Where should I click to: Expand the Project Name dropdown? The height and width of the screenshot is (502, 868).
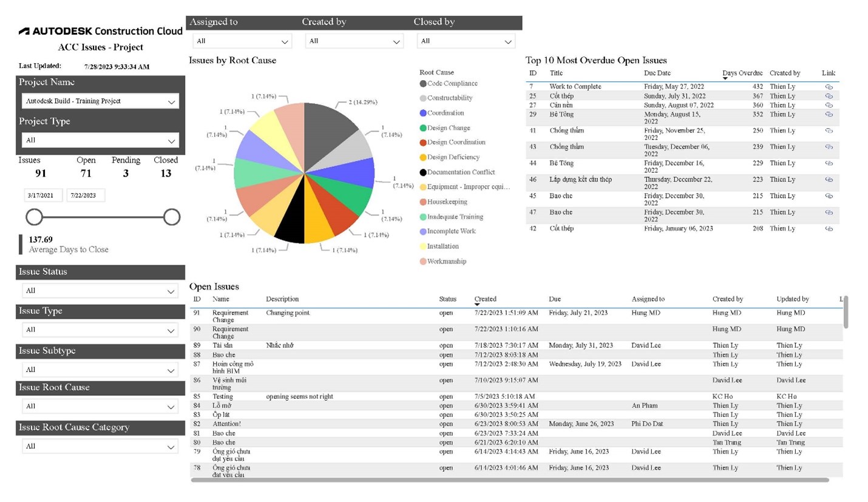click(x=100, y=101)
